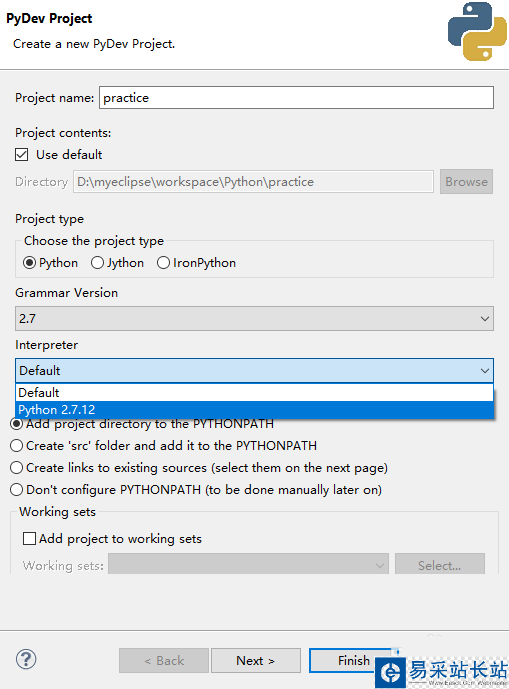Choose Python 2.7.12 from interpreter list

click(254, 410)
